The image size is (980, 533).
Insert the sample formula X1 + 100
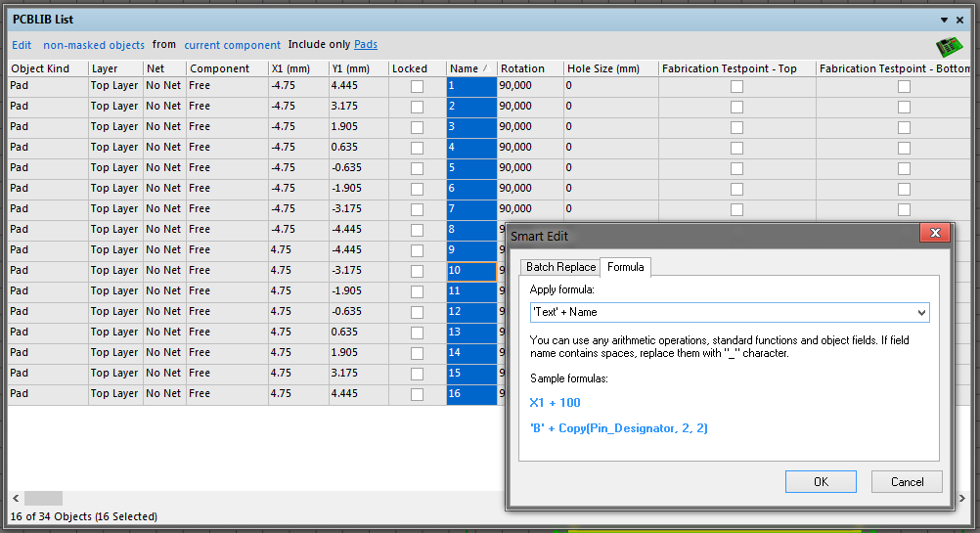tap(555, 402)
